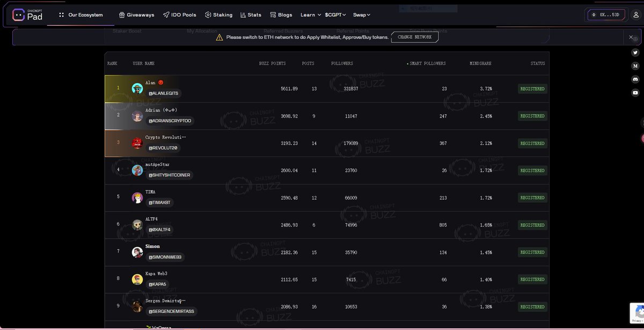Open the Blogs page

[x=281, y=14]
